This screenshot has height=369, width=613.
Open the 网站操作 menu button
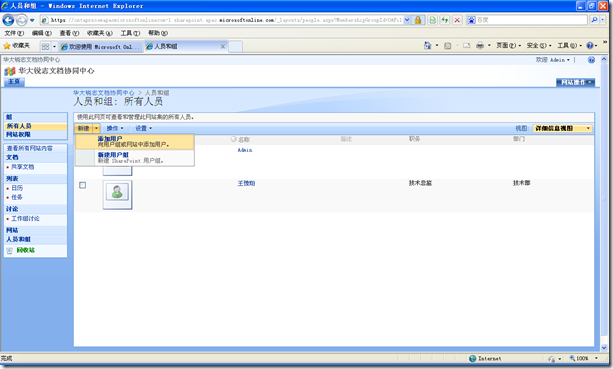(575, 82)
